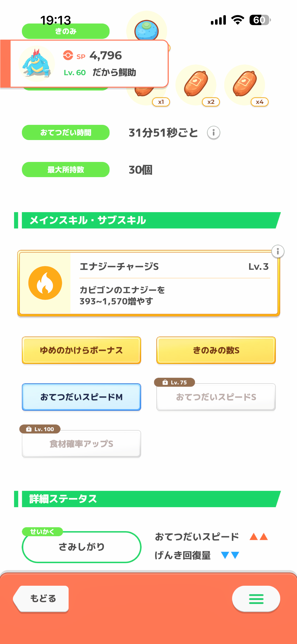297x644 pixels.
Task: Tap locked 食材確率アップS skill
Action: (82, 444)
